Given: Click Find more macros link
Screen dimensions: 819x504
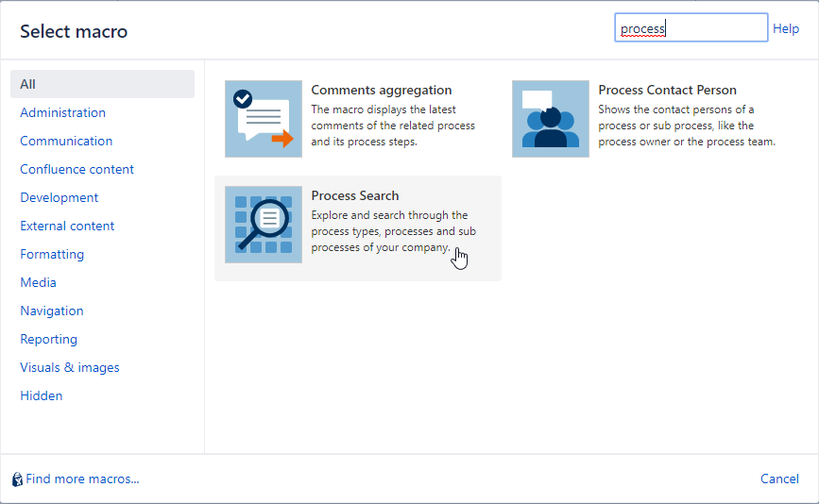Looking at the screenshot, I should pos(82,479).
